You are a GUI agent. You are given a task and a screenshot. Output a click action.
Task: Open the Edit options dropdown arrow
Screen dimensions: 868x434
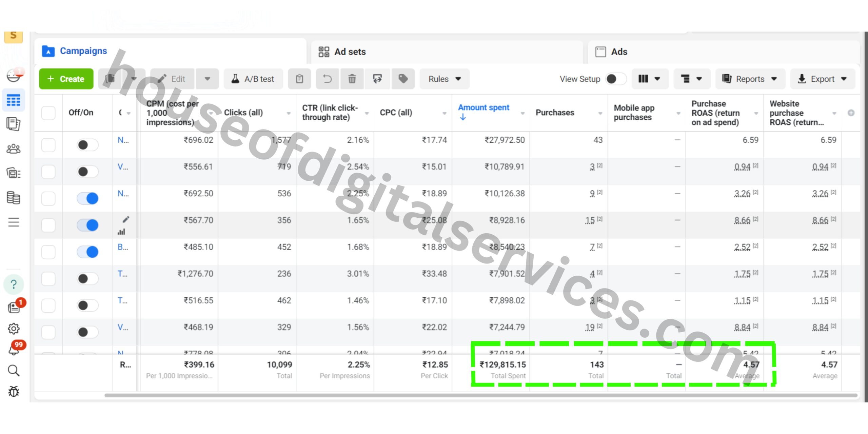click(208, 79)
